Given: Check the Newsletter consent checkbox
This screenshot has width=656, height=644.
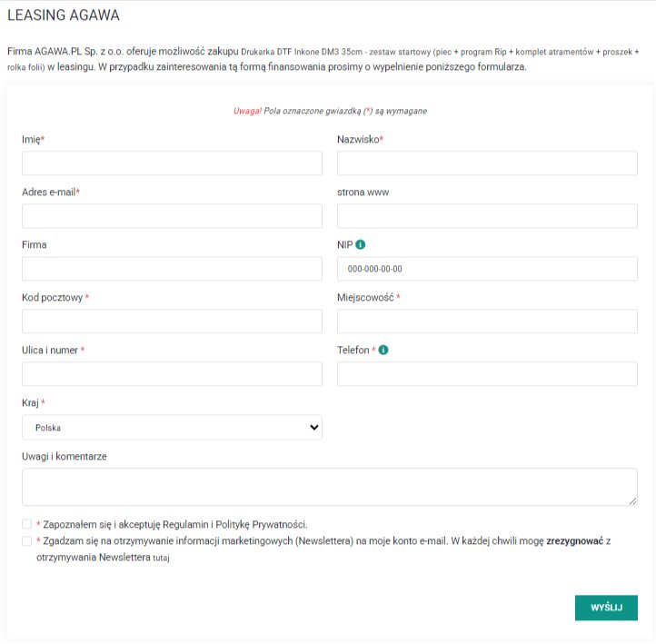Looking at the screenshot, I should click(27, 540).
